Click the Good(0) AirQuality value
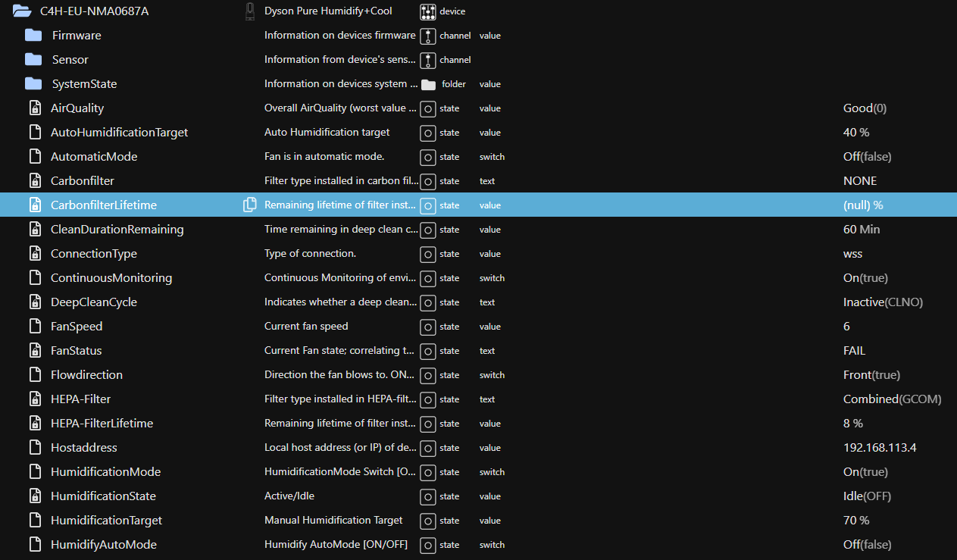The height and width of the screenshot is (560, 957). [x=865, y=108]
